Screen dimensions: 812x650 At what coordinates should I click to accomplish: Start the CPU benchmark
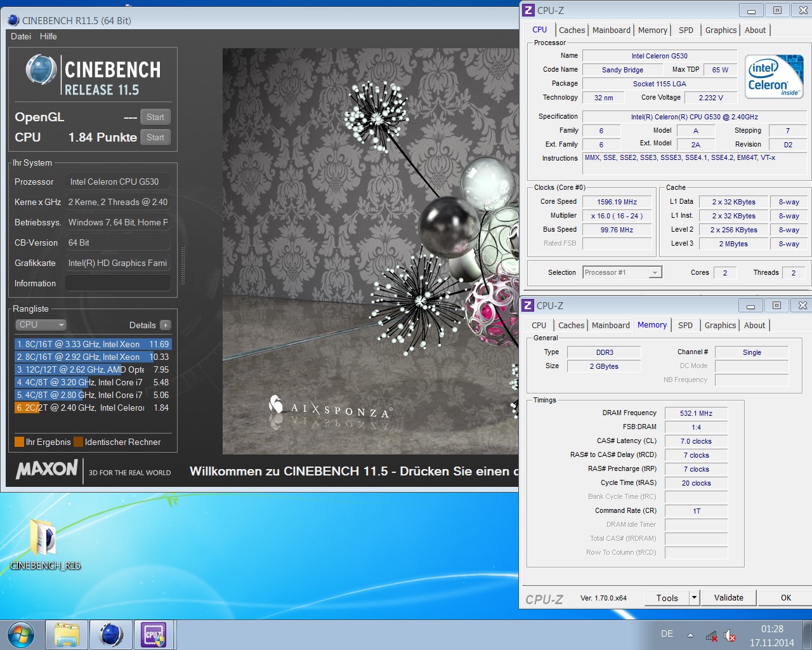155,137
